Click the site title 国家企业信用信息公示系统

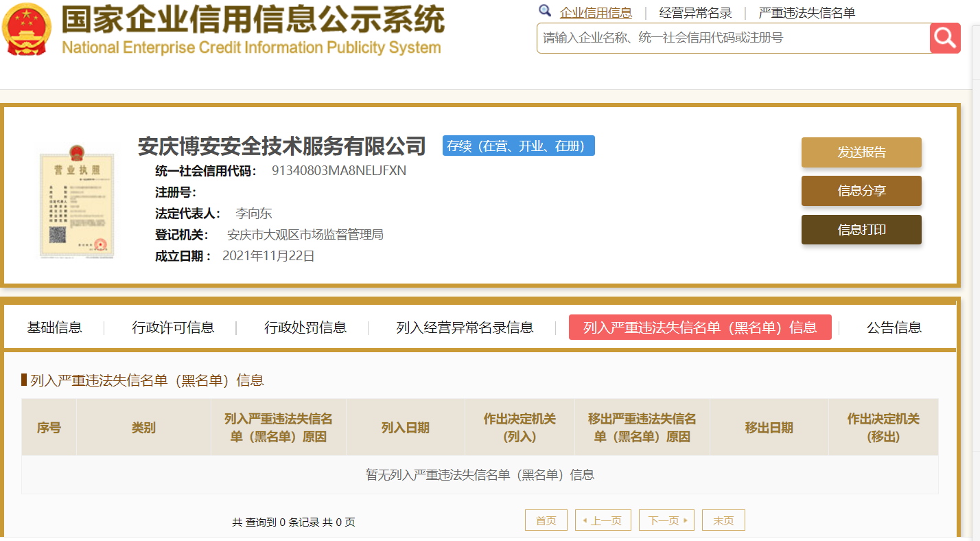pyautogui.click(x=253, y=19)
